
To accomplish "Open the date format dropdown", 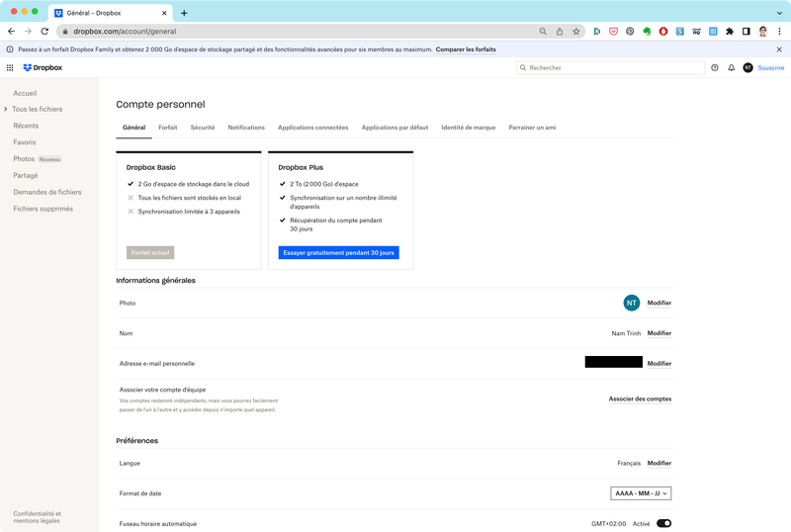I will [641, 493].
